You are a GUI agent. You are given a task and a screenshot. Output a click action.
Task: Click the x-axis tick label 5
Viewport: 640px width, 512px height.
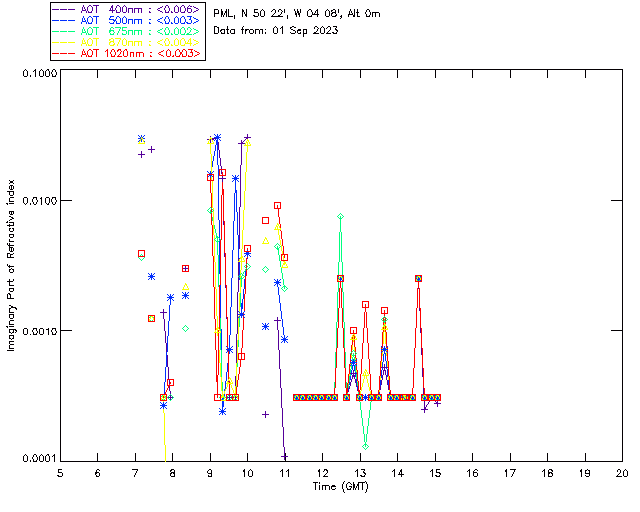click(60, 473)
